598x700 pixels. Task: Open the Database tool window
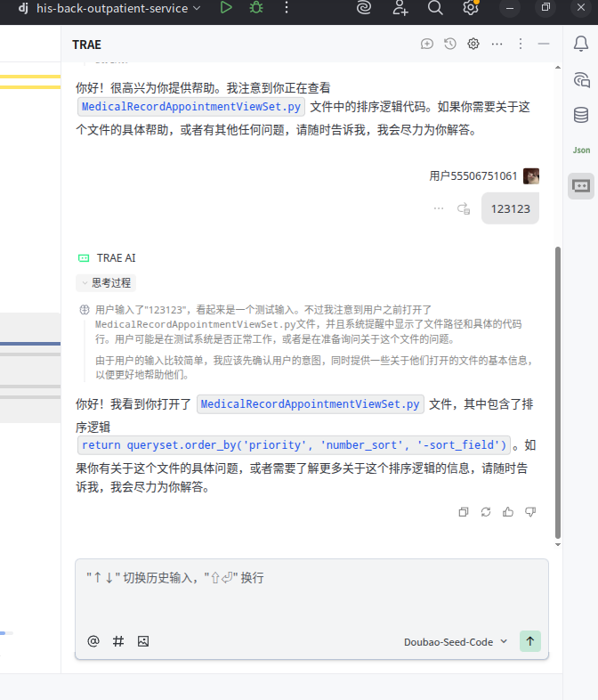(581, 114)
